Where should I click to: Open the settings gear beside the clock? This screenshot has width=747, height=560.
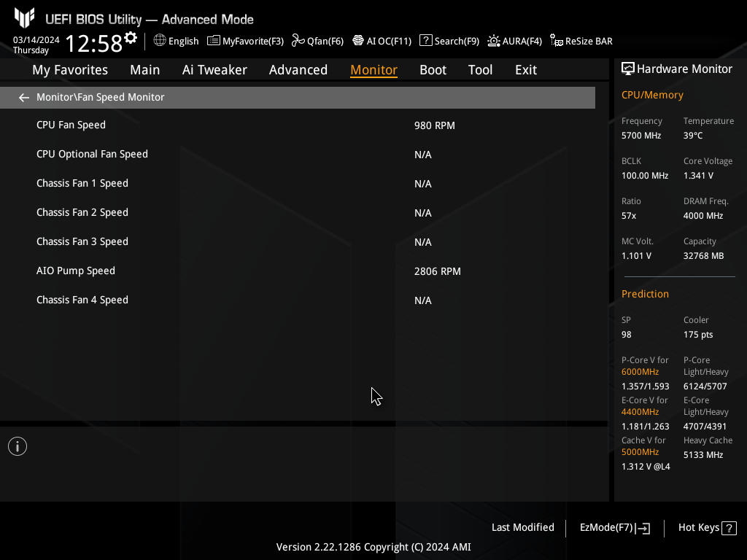click(131, 38)
